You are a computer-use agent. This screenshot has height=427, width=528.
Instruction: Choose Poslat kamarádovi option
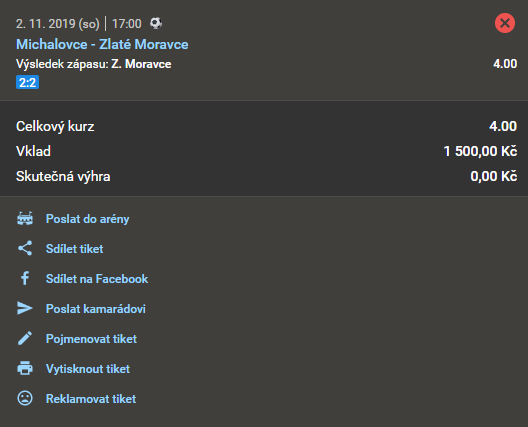click(96, 309)
